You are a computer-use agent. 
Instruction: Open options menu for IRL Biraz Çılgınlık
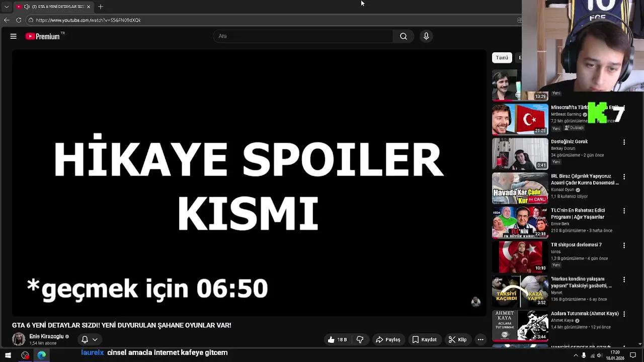[624, 177]
